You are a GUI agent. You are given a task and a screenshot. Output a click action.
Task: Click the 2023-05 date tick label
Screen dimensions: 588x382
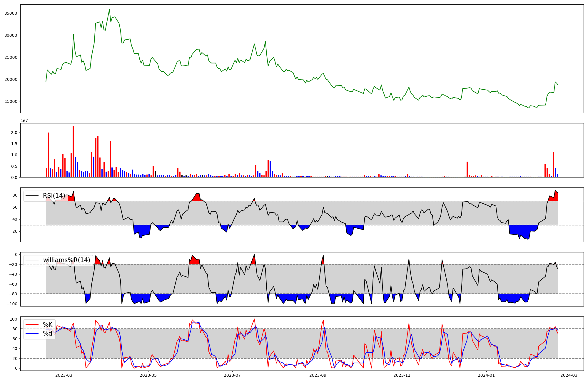click(x=148, y=375)
